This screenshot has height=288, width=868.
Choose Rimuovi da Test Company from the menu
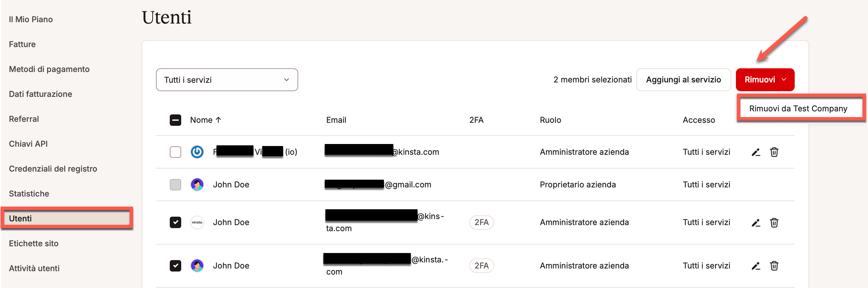(x=798, y=109)
